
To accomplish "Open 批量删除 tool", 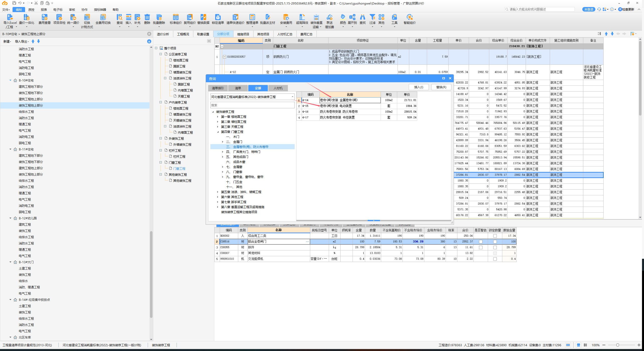I will 159,19.
